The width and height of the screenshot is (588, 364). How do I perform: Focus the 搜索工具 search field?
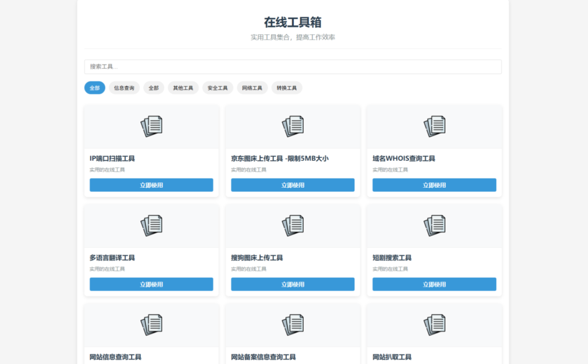pos(293,67)
